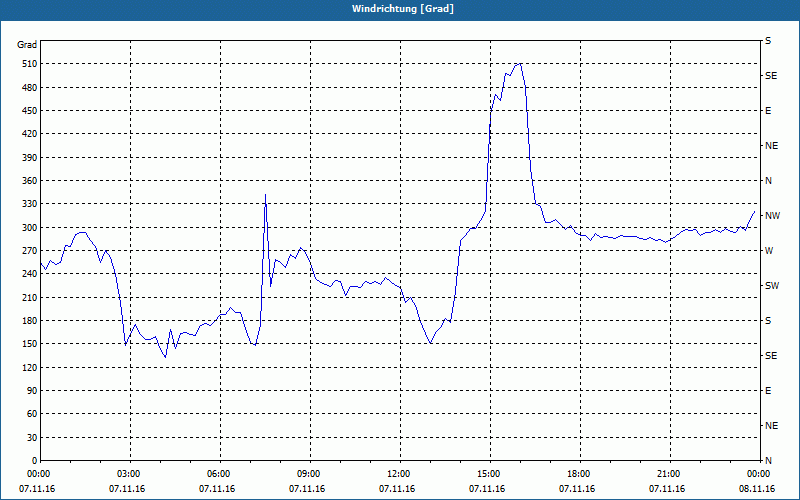Click the Windrichtung [Grad] title bar
The width and height of the screenshot is (800, 500).
pos(400,9)
